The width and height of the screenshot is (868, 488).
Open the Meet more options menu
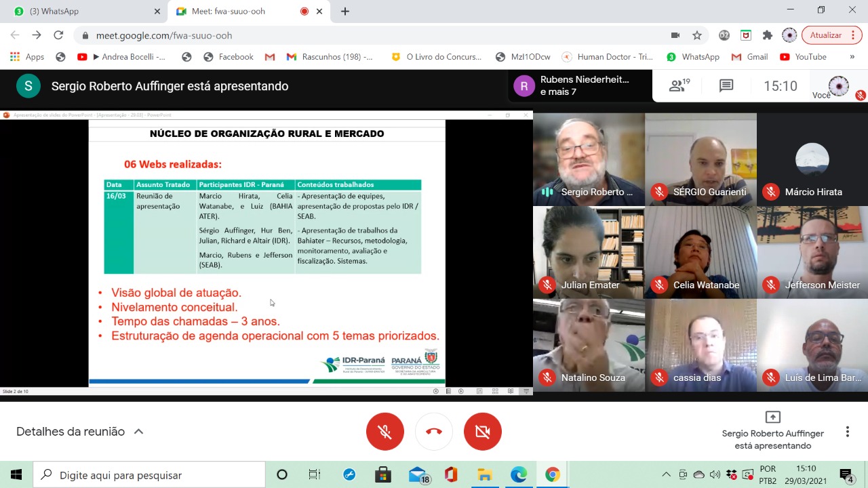click(847, 432)
